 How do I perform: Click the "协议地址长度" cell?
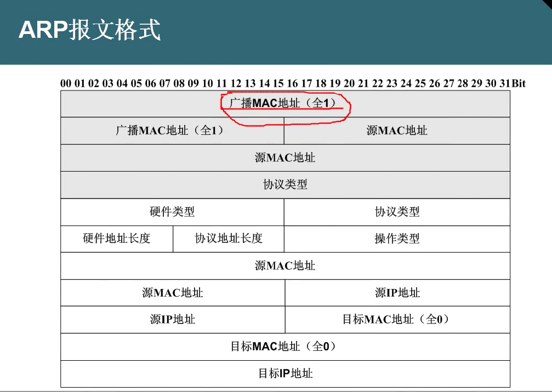[229, 239]
